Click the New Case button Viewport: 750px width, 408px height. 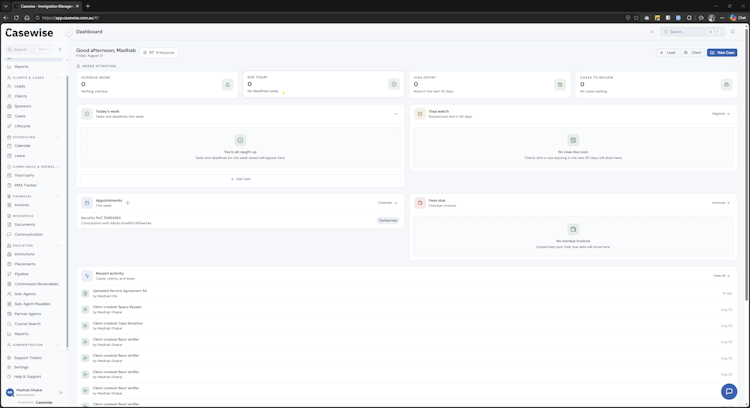pos(722,53)
